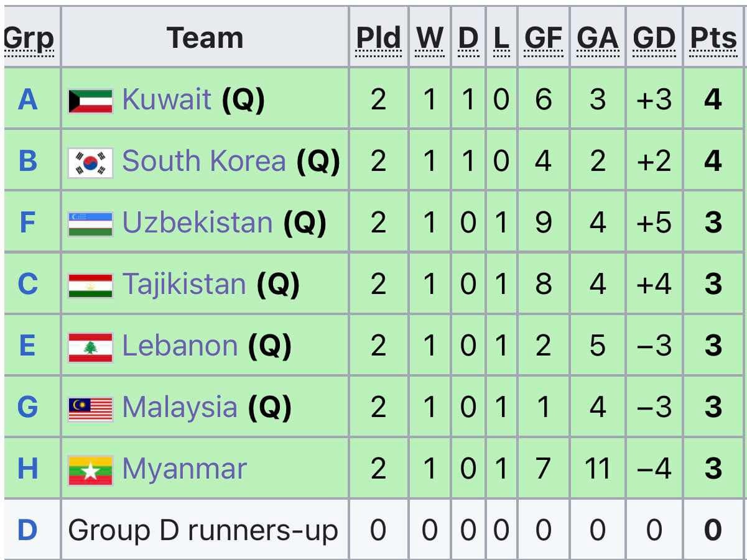Open the South Korea team link
747x560 pixels.
203,162
